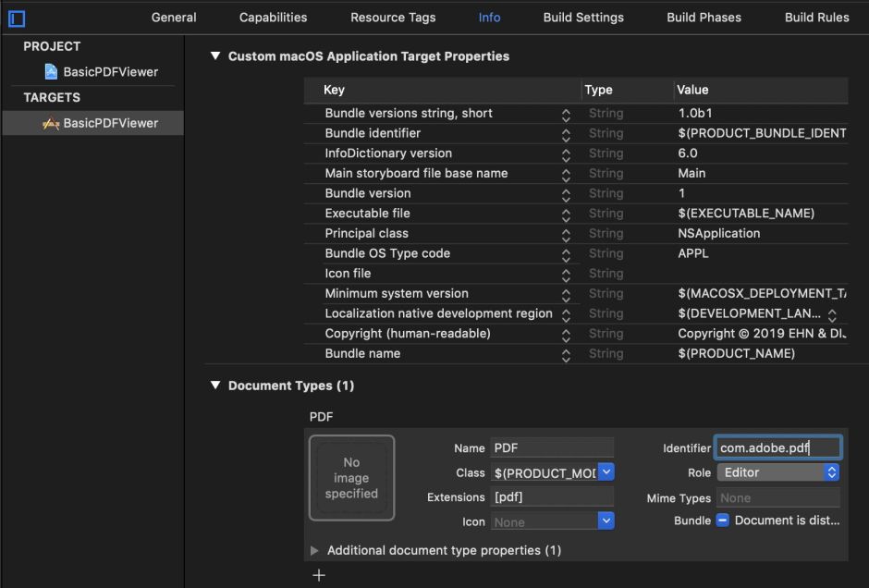Select the BasicPDFViewer project file icon
This screenshot has width=869, height=588.
(51, 72)
